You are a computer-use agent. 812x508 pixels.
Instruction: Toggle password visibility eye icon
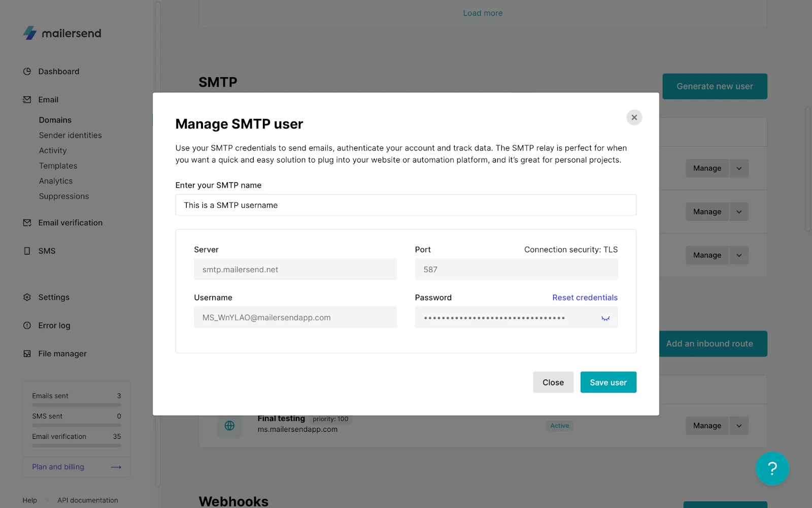[605, 318]
